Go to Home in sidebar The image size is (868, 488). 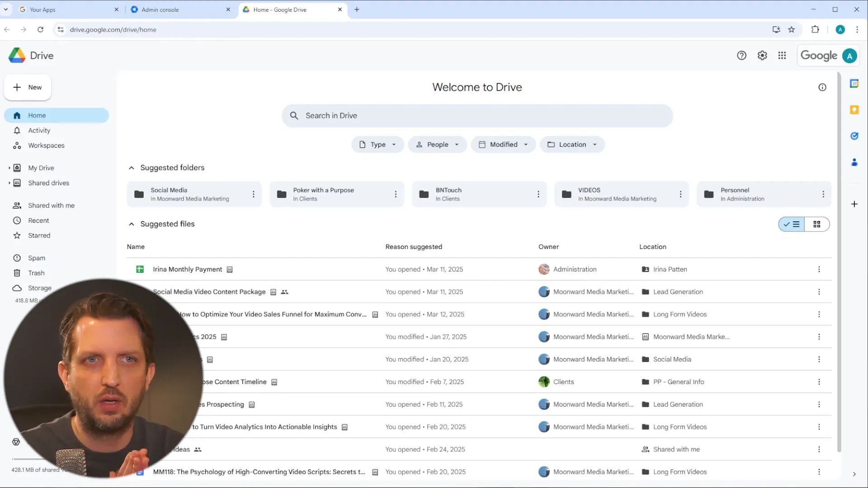[x=57, y=116]
